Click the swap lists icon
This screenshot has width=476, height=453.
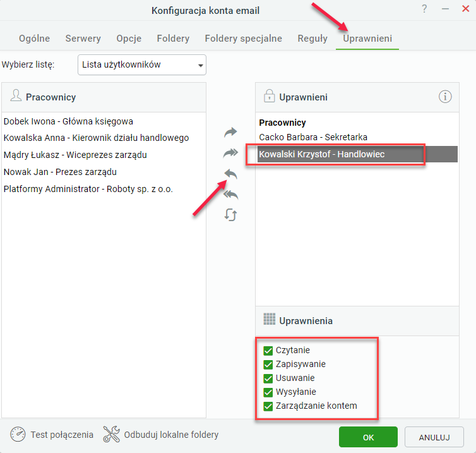(230, 215)
